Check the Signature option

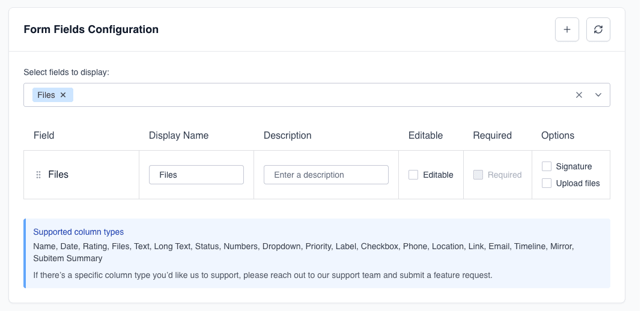(547, 166)
